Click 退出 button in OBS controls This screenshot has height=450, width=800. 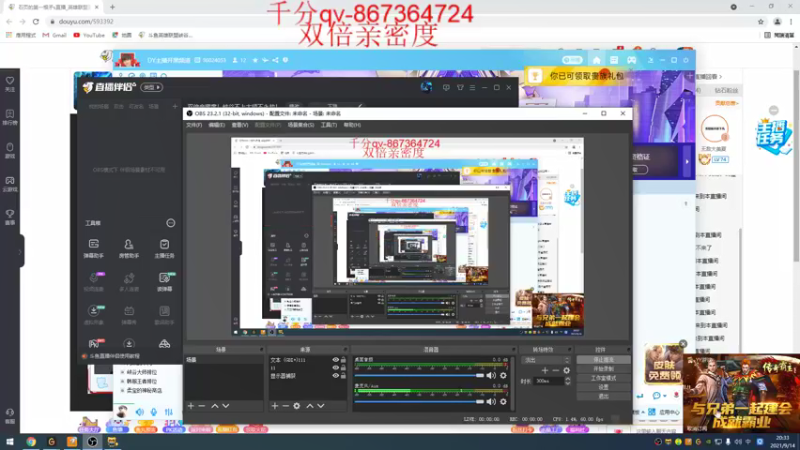click(604, 396)
